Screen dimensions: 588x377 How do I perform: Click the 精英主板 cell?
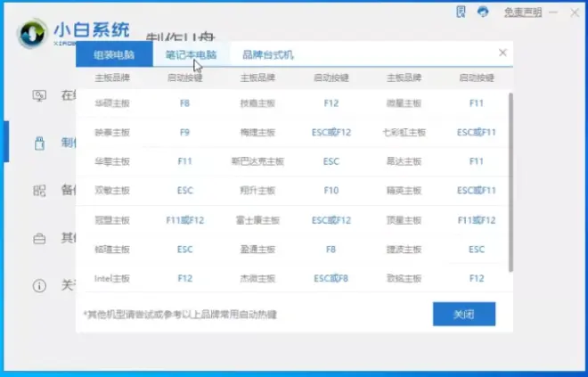(x=404, y=191)
